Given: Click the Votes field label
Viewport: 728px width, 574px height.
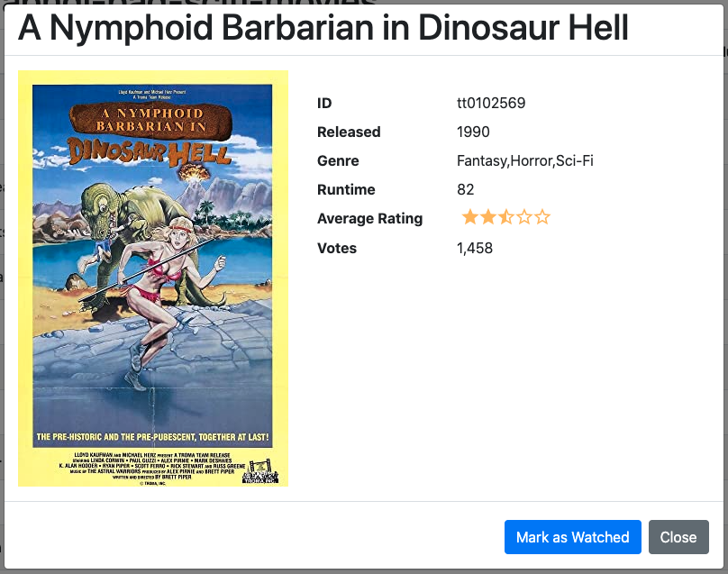Looking at the screenshot, I should coord(337,248).
